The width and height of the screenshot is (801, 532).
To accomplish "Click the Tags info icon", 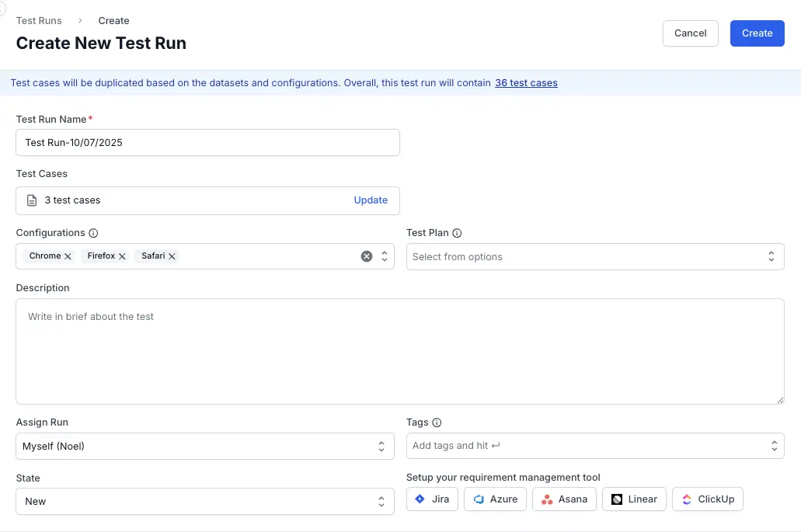I will (x=437, y=422).
